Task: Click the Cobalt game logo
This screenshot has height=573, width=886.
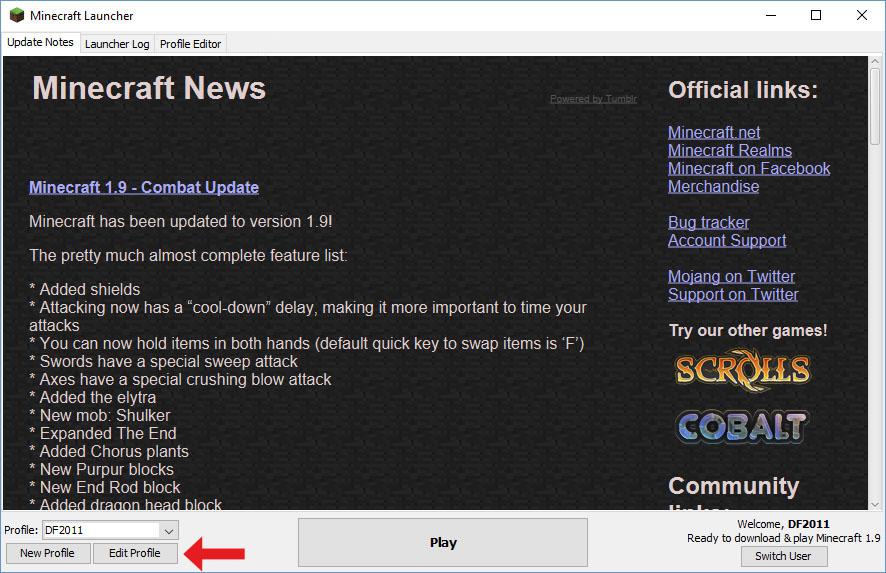Action: click(741, 426)
